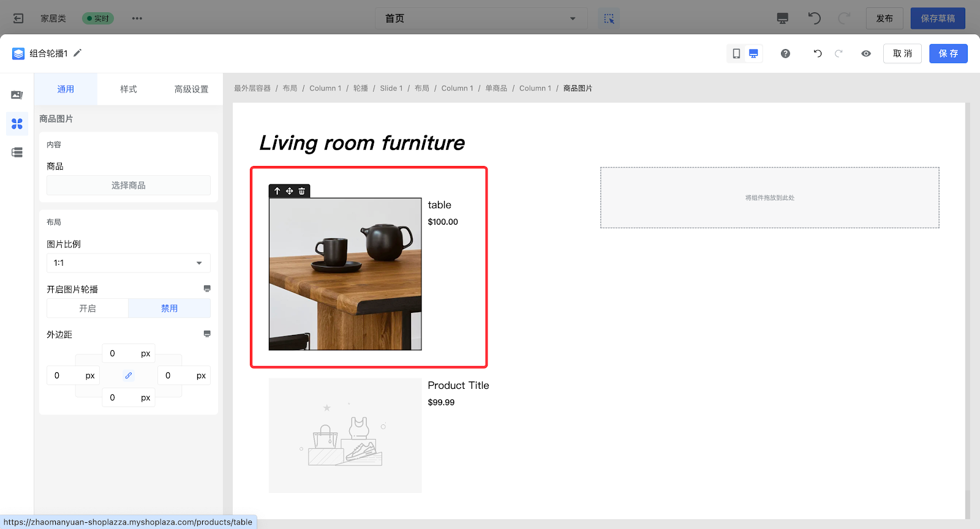Click the layers logo beside 组合轮播1
The image size is (980, 529).
point(18,53)
